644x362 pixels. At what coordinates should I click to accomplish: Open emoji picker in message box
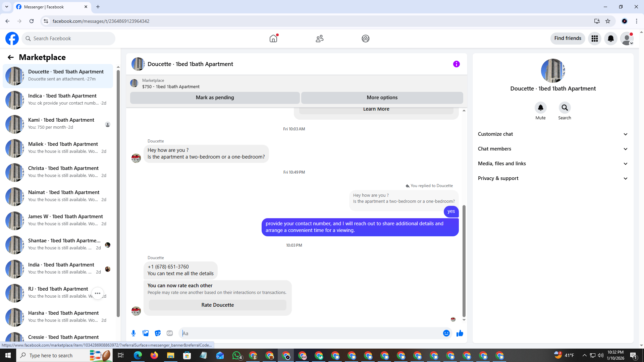[446, 333]
